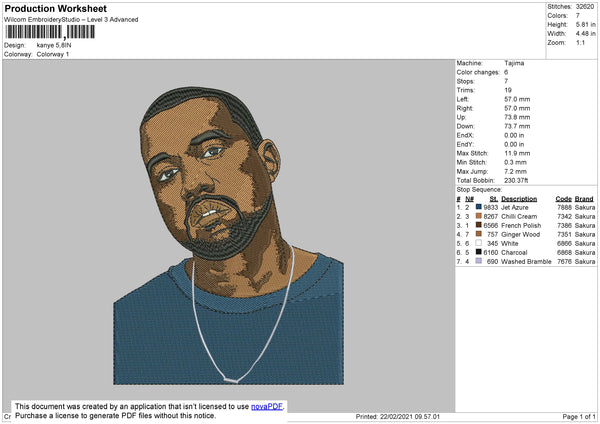Viewport: 600px width, 424px height.
Task: Click the 'Production Worksheet' heading
Action: pos(56,8)
